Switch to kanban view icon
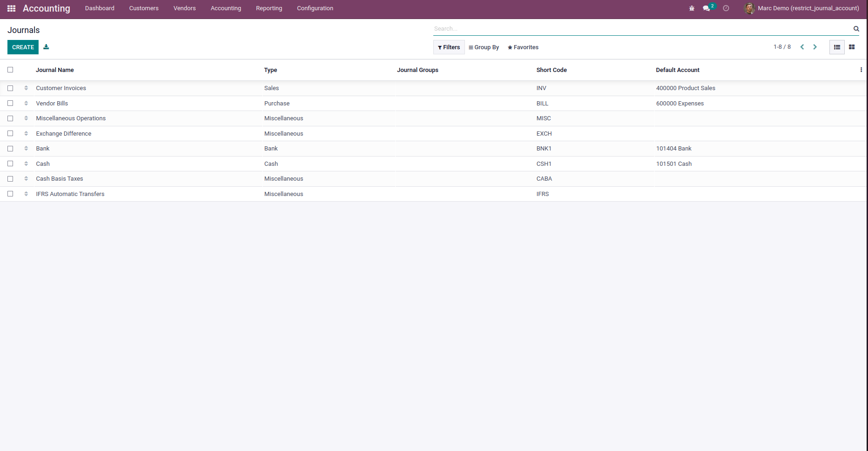868x451 pixels. [x=852, y=47]
